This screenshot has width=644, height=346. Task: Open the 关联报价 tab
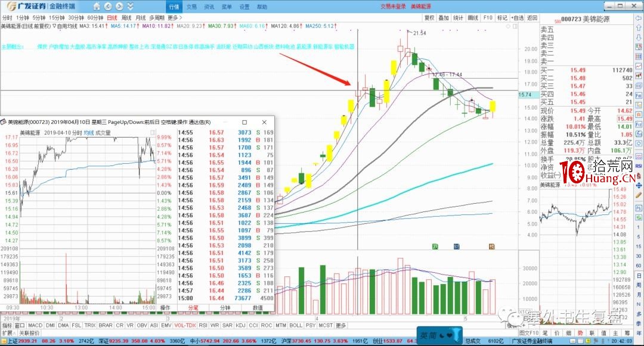(x=29, y=333)
